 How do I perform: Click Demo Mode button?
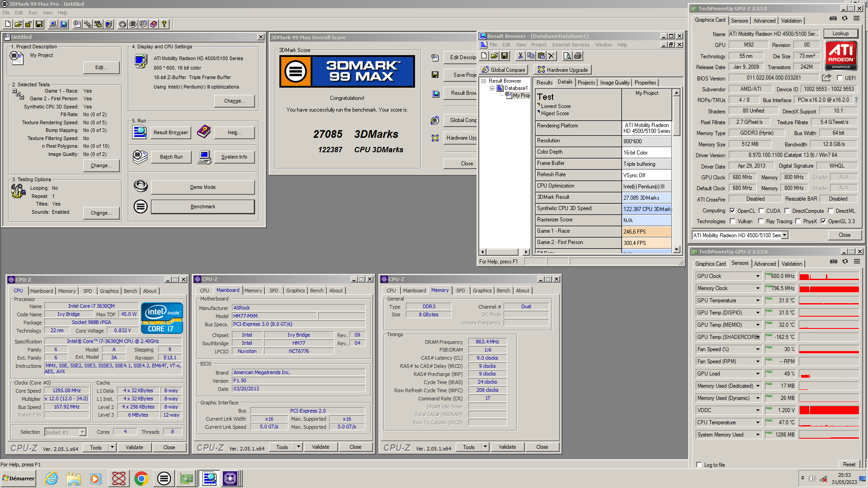coord(203,187)
